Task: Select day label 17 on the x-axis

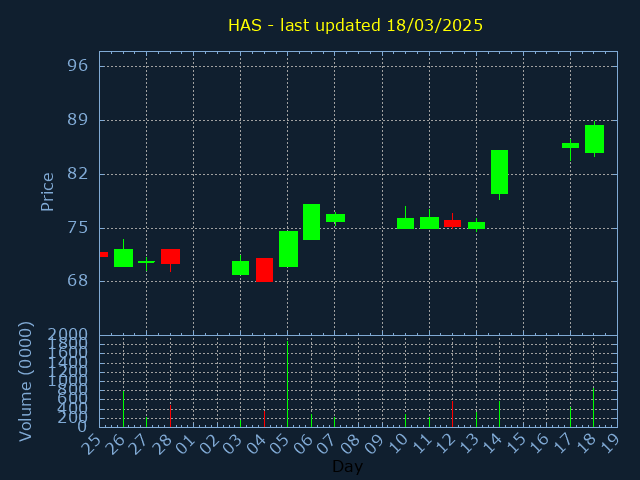Action: tap(562, 444)
